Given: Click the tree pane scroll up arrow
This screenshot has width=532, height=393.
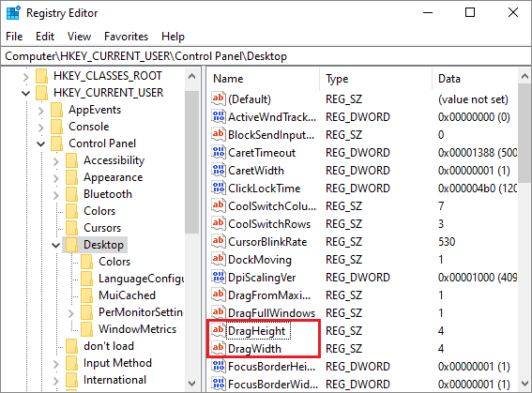Looking at the screenshot, I should 192,76.
